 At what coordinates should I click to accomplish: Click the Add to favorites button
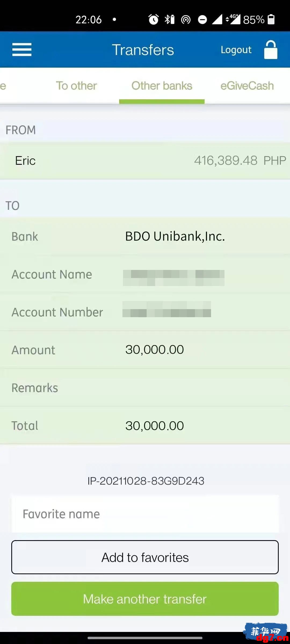(x=145, y=557)
